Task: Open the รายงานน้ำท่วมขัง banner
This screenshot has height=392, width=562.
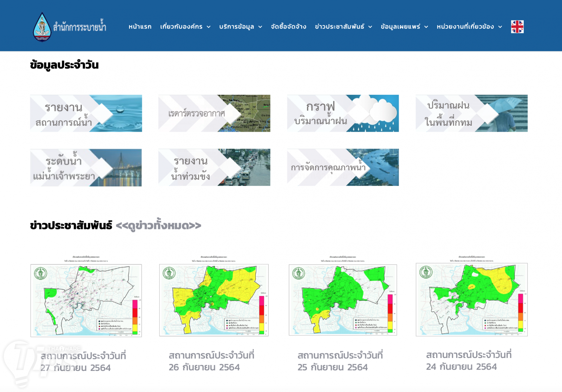Action: point(214,167)
